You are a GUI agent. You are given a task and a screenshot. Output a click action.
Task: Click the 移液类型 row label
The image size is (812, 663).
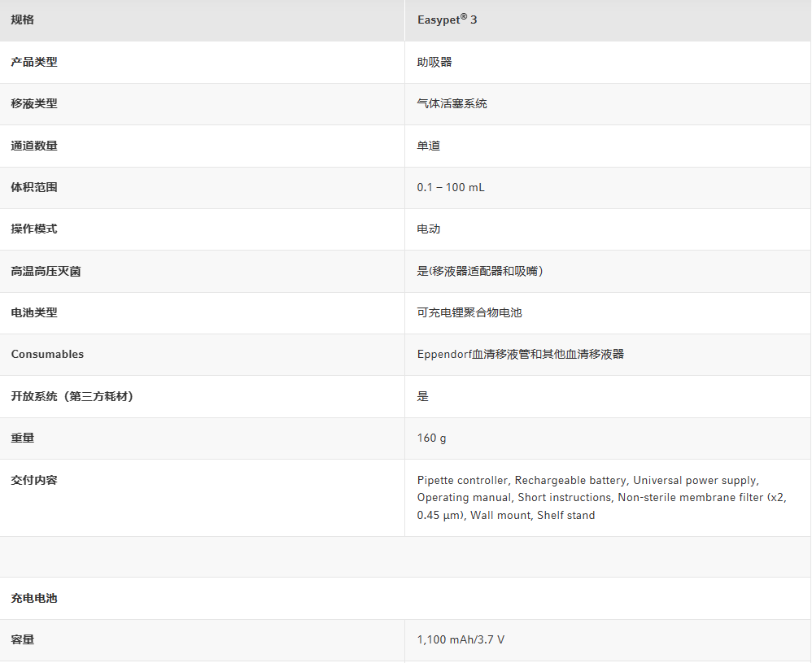[34, 103]
